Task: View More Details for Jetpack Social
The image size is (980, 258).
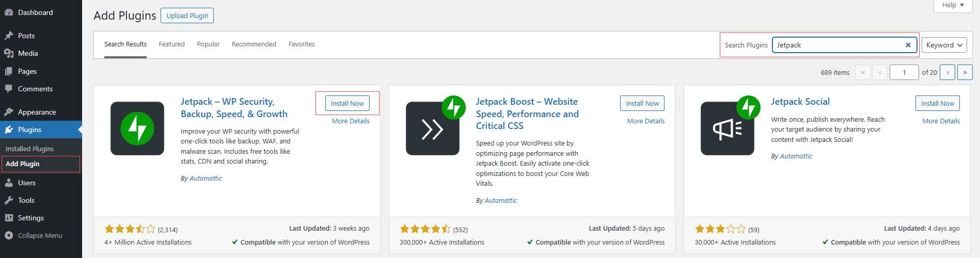Action: pyautogui.click(x=941, y=121)
